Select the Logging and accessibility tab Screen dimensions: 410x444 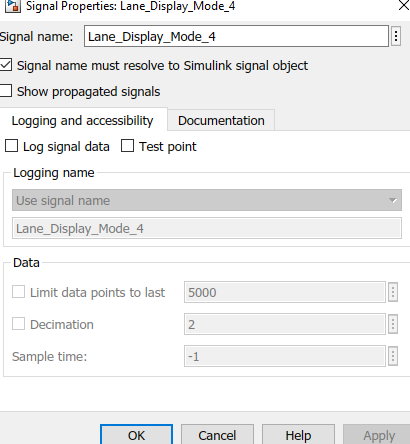[x=82, y=120]
